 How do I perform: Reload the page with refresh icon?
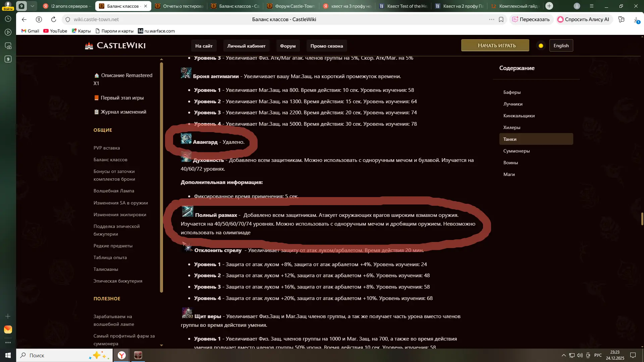pyautogui.click(x=53, y=19)
